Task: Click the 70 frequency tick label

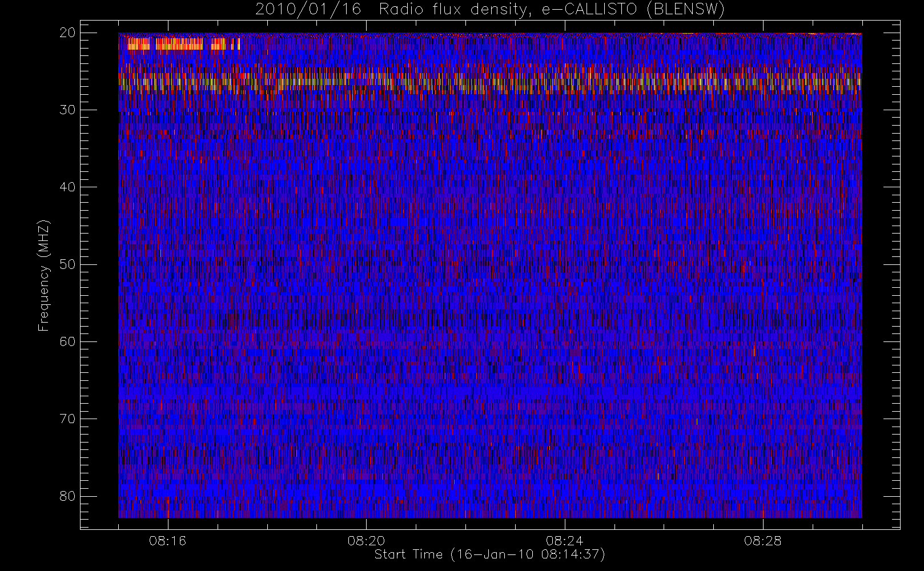Action: (68, 419)
